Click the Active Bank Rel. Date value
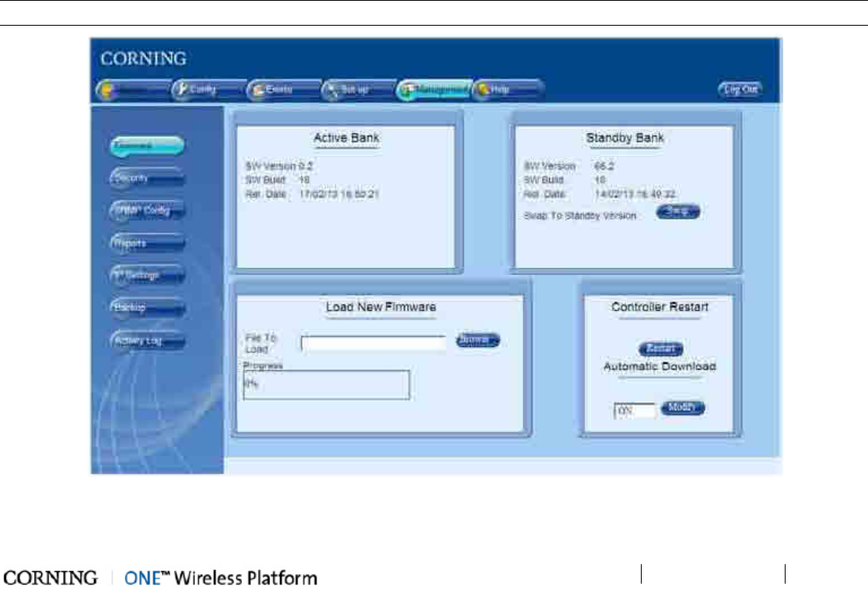Viewport: 868px width, 593px height. point(339,195)
